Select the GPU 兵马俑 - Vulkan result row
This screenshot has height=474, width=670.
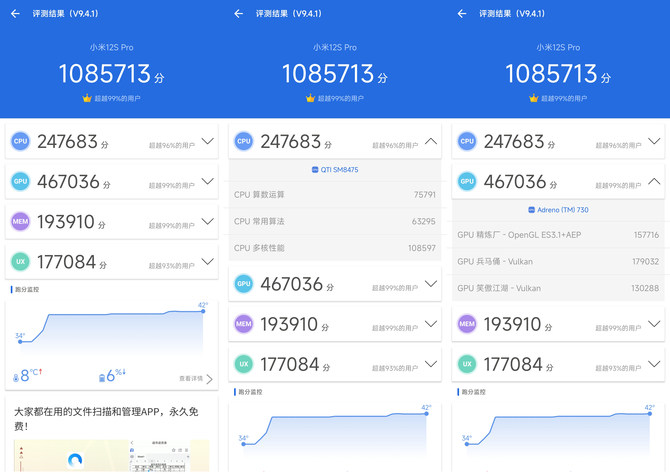pos(557,261)
